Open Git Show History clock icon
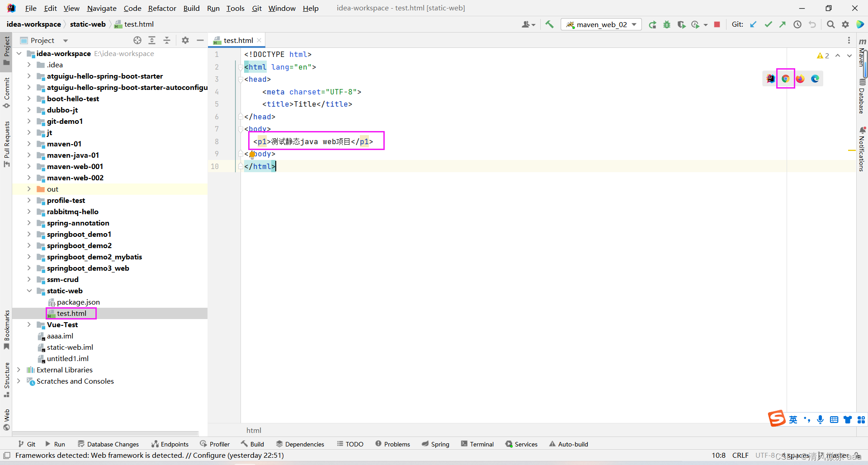Image resolution: width=868 pixels, height=465 pixels. pos(797,24)
